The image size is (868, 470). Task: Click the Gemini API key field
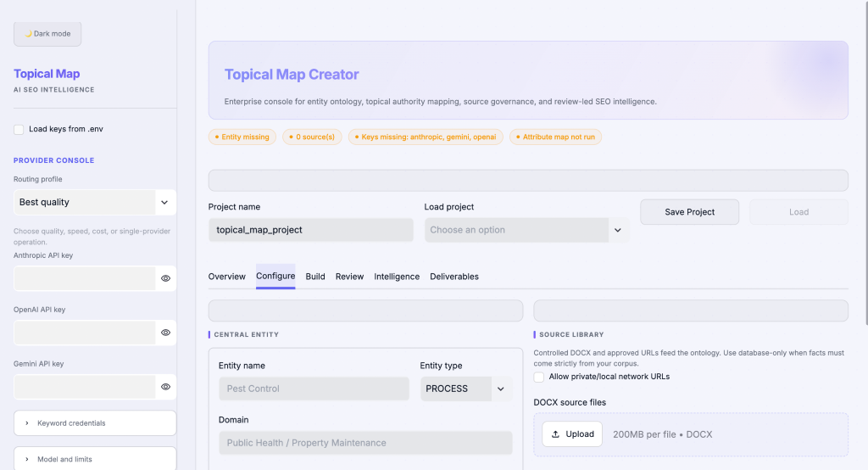coord(85,387)
